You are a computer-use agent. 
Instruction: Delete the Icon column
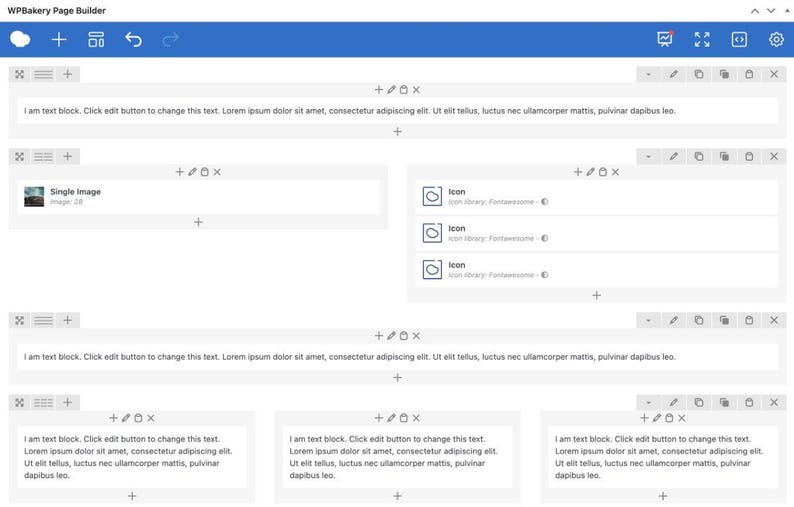tap(615, 172)
